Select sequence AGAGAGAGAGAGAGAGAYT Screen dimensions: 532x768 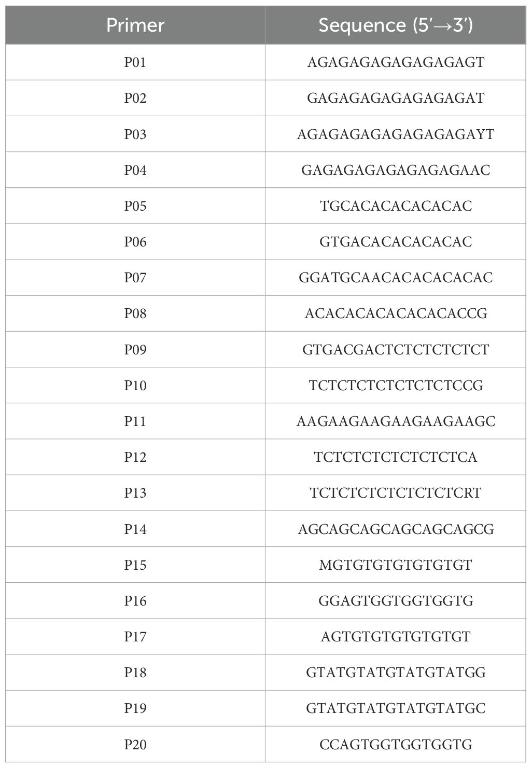(395, 134)
